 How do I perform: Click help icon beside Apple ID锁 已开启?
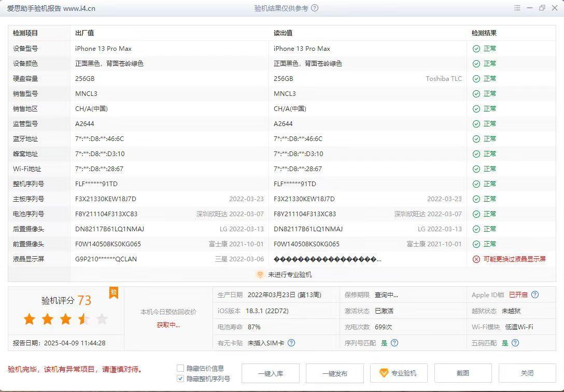pos(535,295)
